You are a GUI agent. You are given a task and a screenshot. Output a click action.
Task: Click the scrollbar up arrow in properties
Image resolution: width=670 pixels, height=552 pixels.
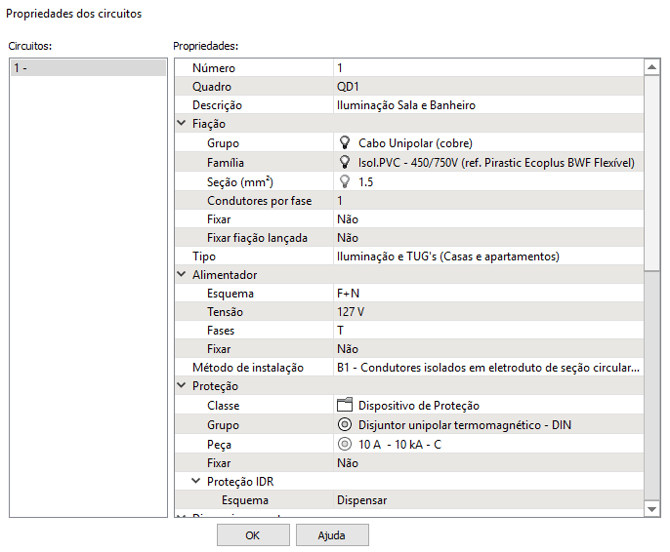pos(652,68)
